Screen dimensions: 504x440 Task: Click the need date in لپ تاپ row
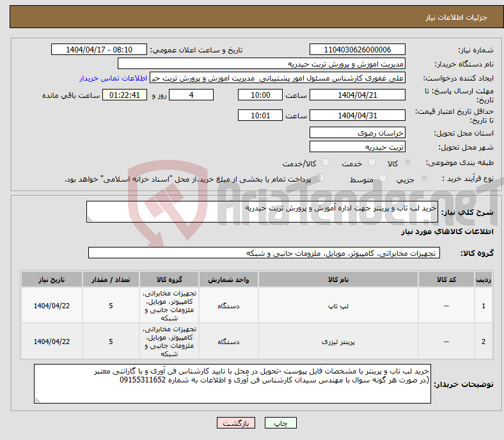click(x=51, y=306)
